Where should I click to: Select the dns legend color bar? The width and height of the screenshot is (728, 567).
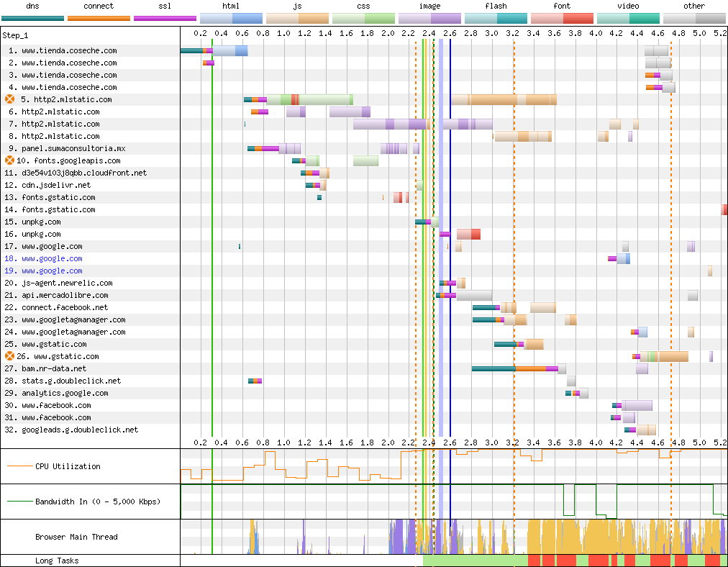point(33,18)
